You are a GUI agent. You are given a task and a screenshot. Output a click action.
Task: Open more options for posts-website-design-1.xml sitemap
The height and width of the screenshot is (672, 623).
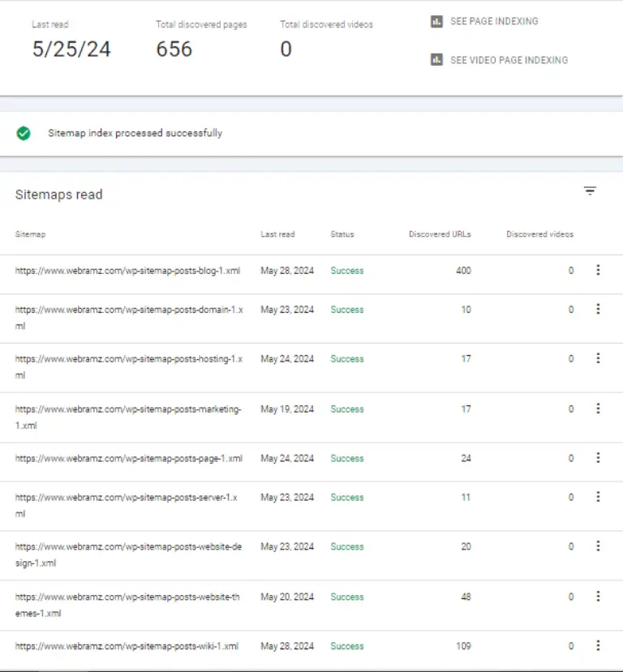pyautogui.click(x=598, y=546)
